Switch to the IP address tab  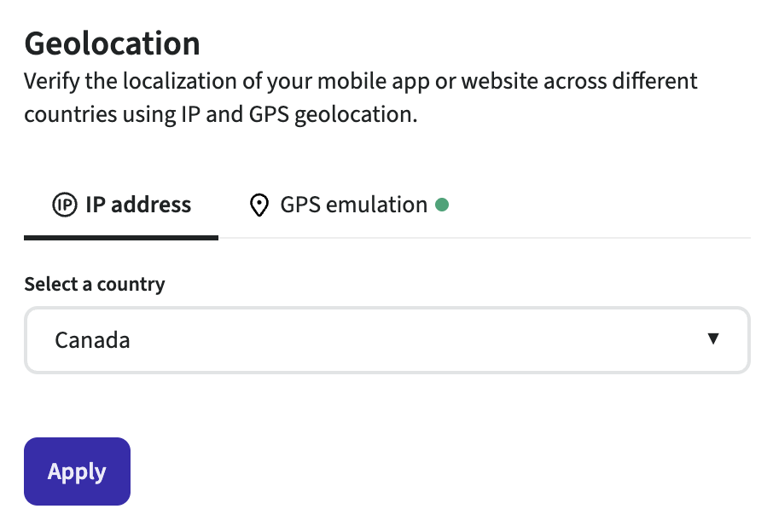coord(121,205)
